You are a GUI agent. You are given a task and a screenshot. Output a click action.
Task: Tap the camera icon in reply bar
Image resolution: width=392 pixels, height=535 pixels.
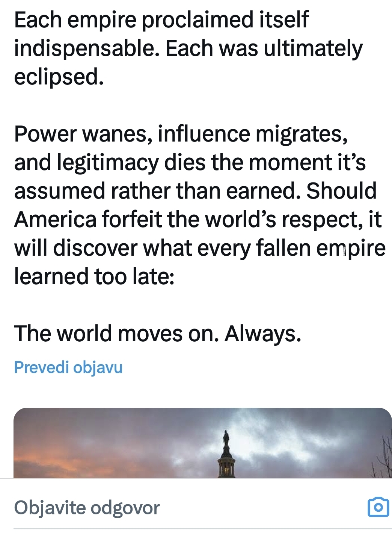(x=378, y=507)
